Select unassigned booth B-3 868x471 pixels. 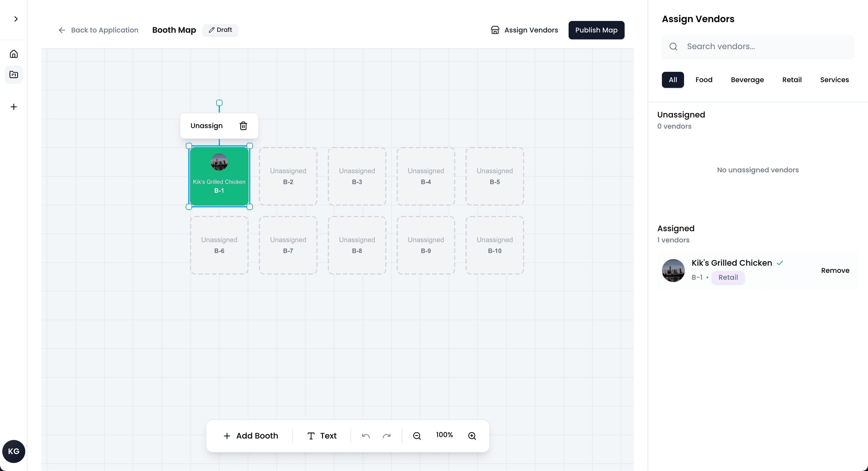[357, 176]
